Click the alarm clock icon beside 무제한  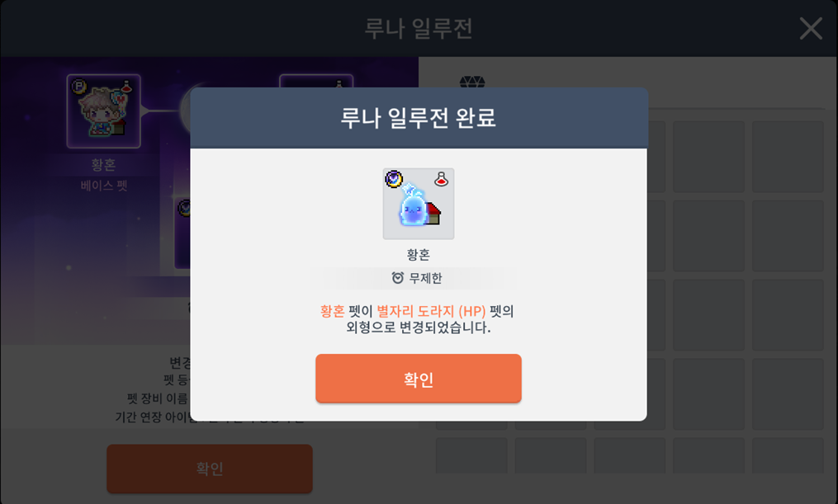pos(398,278)
